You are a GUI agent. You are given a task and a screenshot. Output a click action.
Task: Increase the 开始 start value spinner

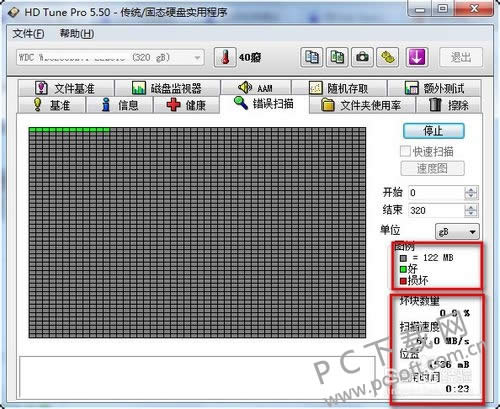(471, 190)
